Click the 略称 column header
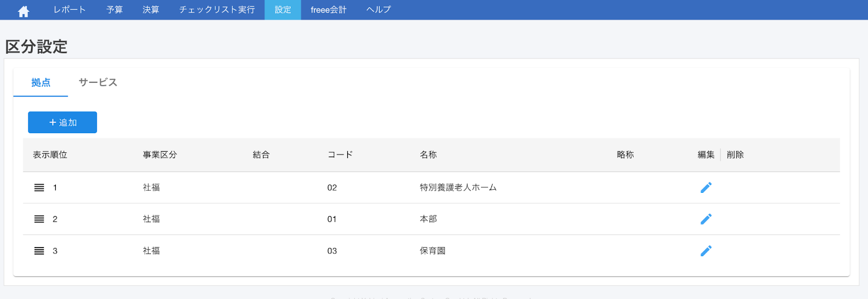868x299 pixels. tap(625, 155)
